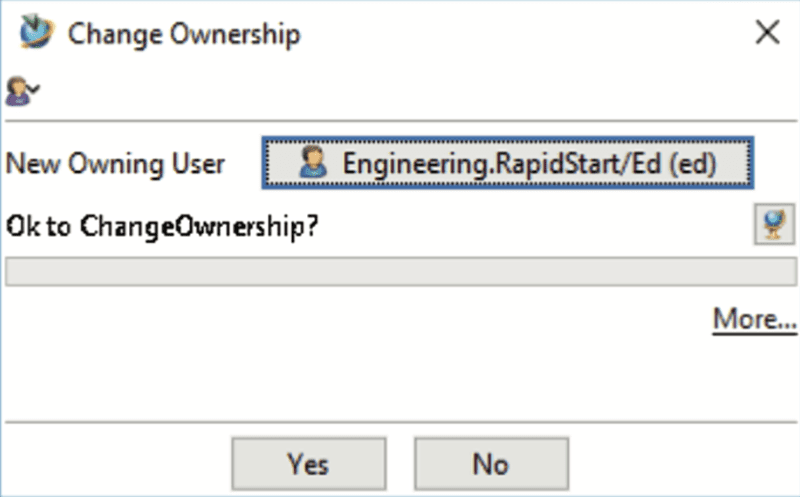Click the Change Ownership title bar app icon
The image size is (800, 497).
36,32
